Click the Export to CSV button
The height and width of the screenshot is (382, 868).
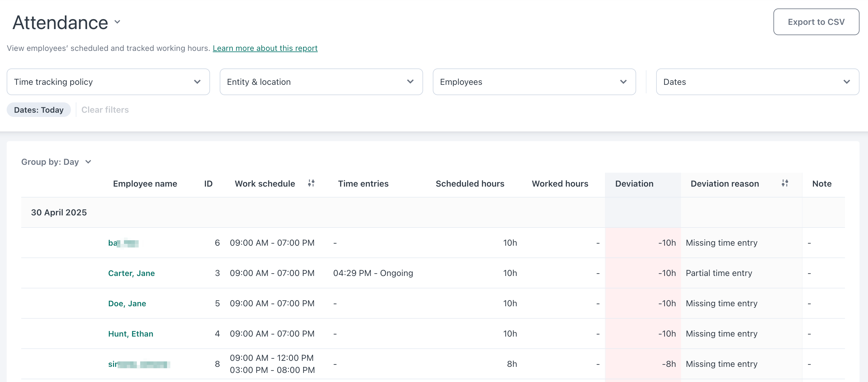click(x=816, y=22)
